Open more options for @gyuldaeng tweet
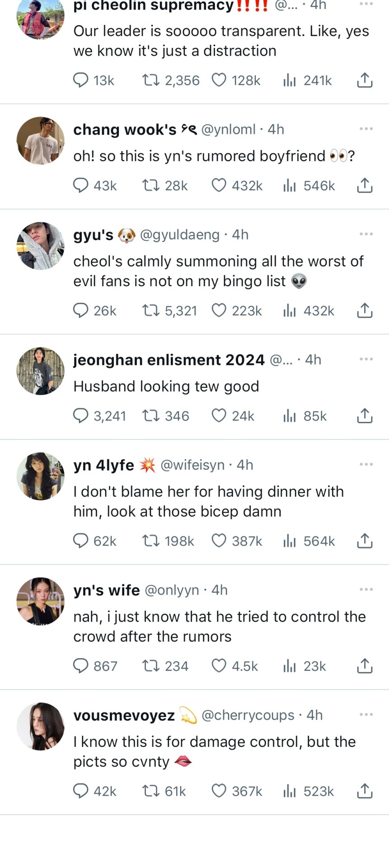Viewport: 389px width, 868px height. (x=366, y=234)
